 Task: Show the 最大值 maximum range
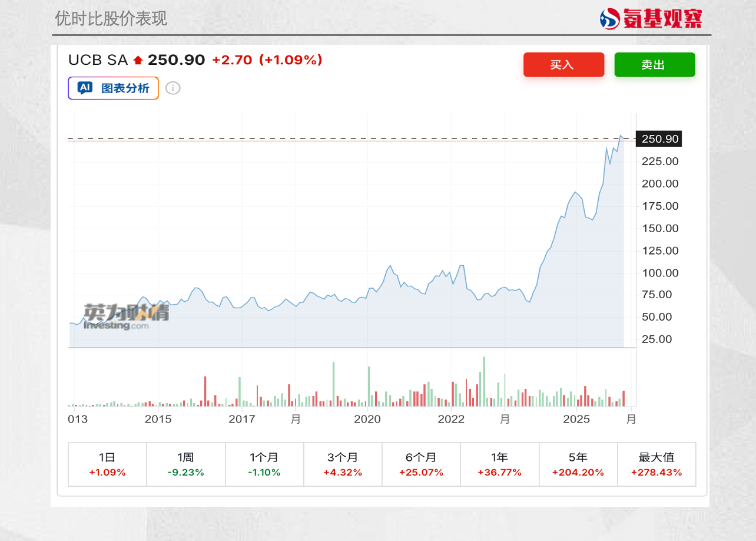pyautogui.click(x=656, y=464)
